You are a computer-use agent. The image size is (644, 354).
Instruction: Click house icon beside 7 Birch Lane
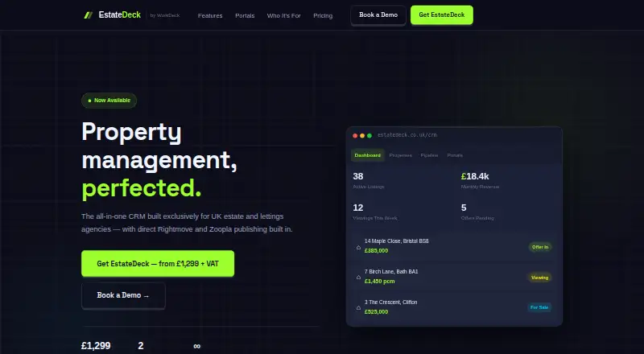tap(358, 278)
